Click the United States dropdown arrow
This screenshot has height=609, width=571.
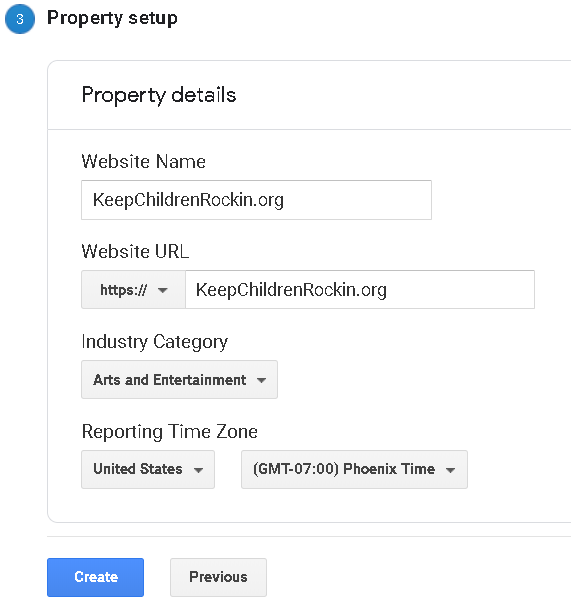coord(198,470)
